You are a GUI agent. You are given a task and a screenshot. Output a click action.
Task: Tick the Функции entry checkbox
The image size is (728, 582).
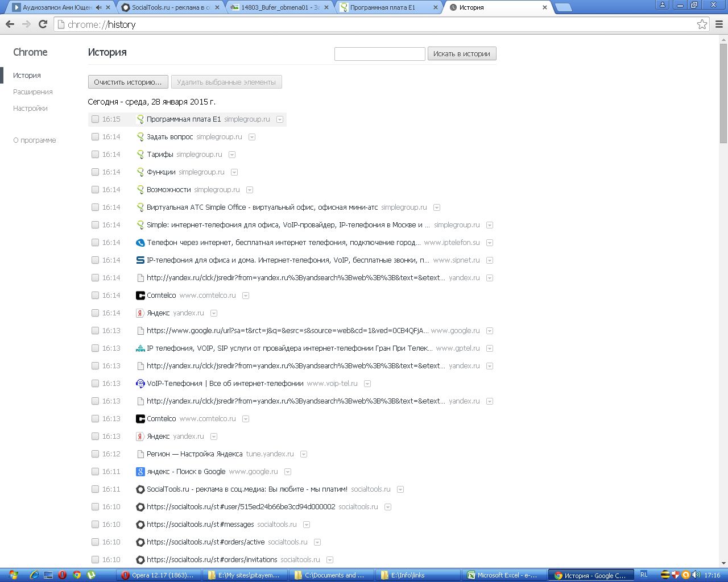tap(95, 172)
